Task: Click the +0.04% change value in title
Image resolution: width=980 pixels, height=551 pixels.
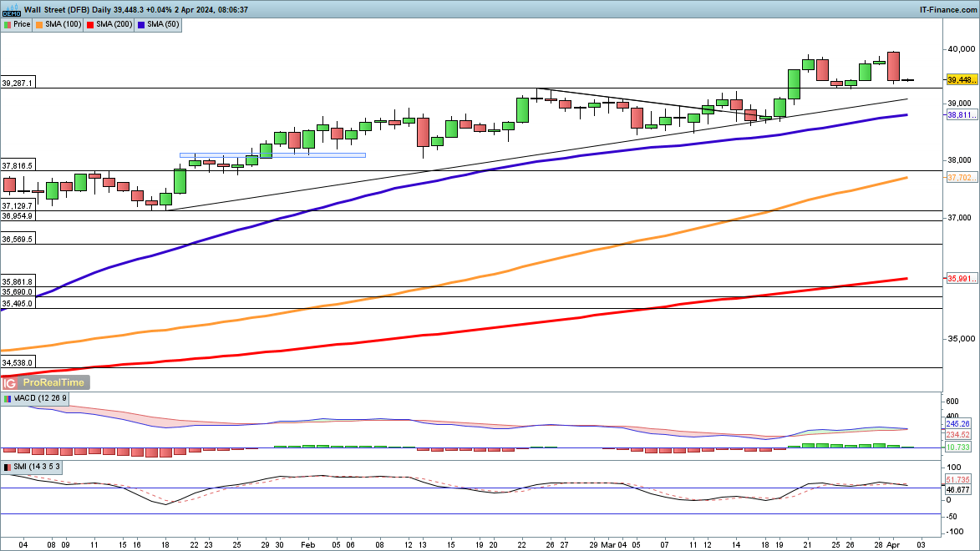Action: [x=159, y=10]
